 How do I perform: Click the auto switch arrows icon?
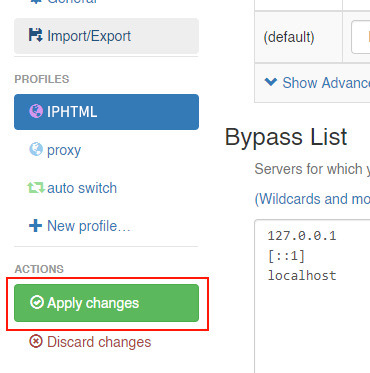pos(36,187)
